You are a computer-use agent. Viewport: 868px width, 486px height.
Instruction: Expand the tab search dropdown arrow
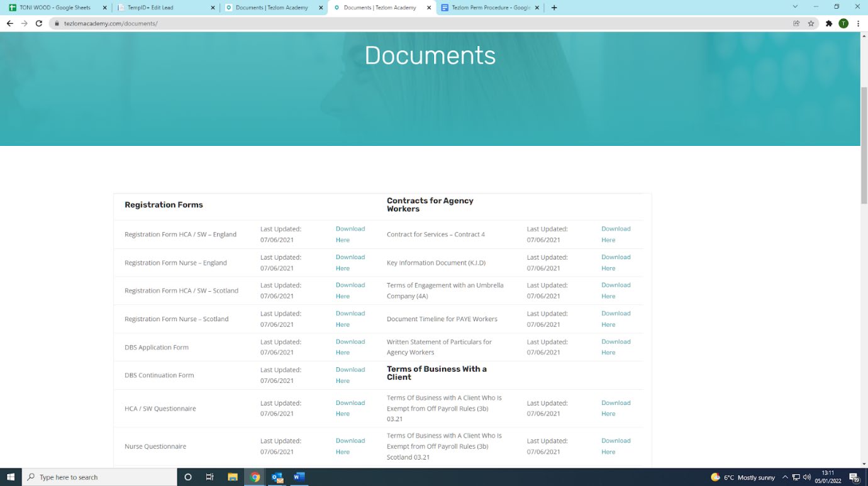pos(795,7)
